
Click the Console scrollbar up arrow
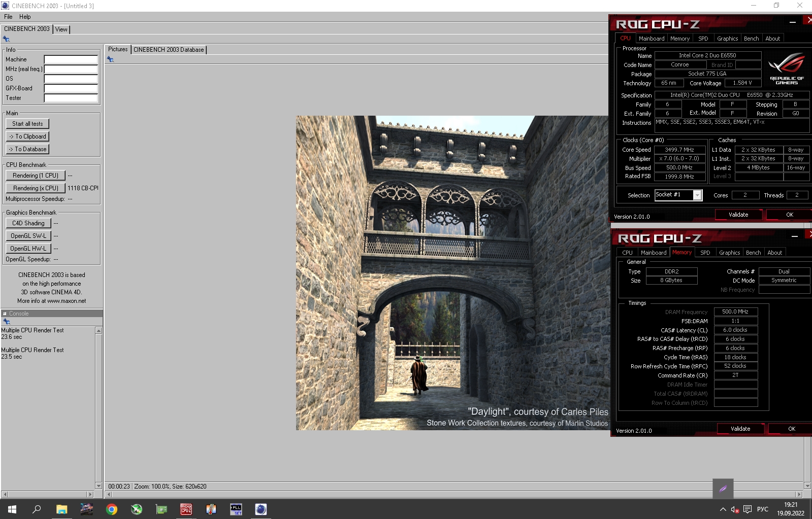[x=99, y=331]
